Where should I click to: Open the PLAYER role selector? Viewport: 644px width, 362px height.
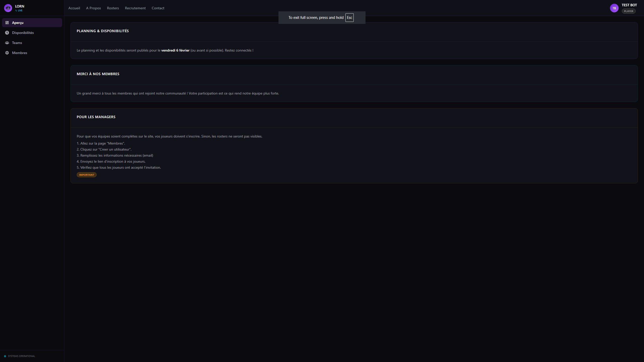click(628, 11)
